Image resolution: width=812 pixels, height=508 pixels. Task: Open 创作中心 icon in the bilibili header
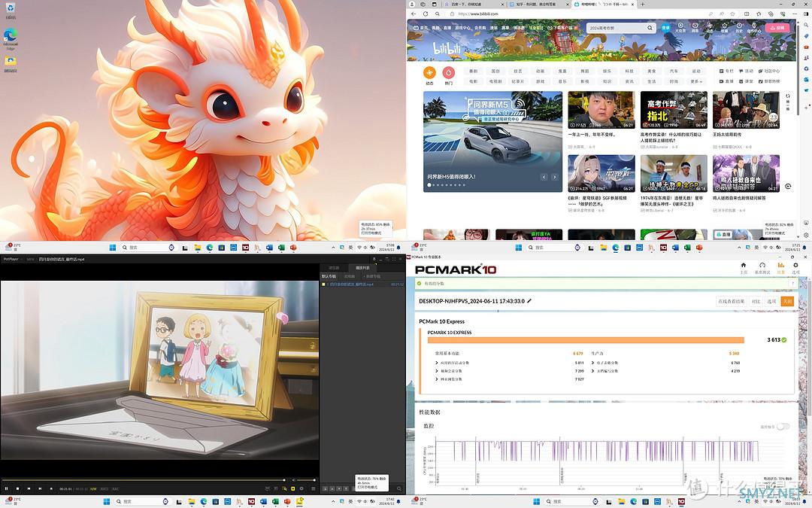pos(754,28)
